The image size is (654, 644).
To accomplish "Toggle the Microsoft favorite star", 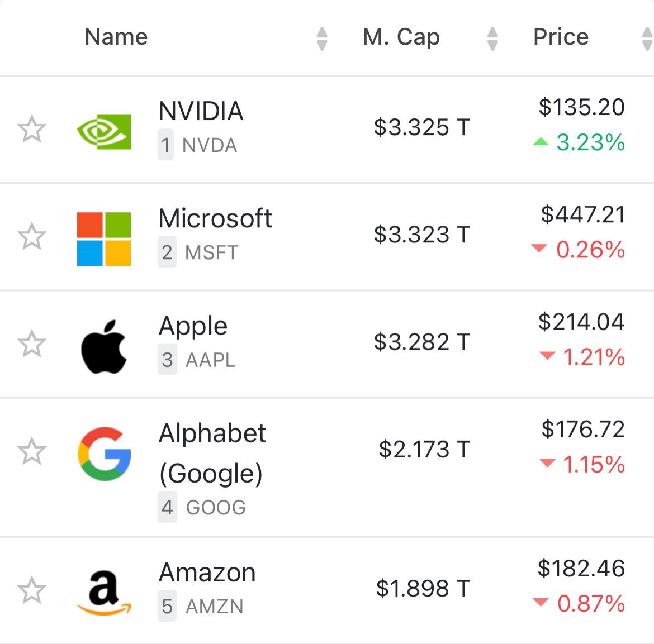I will tap(32, 237).
